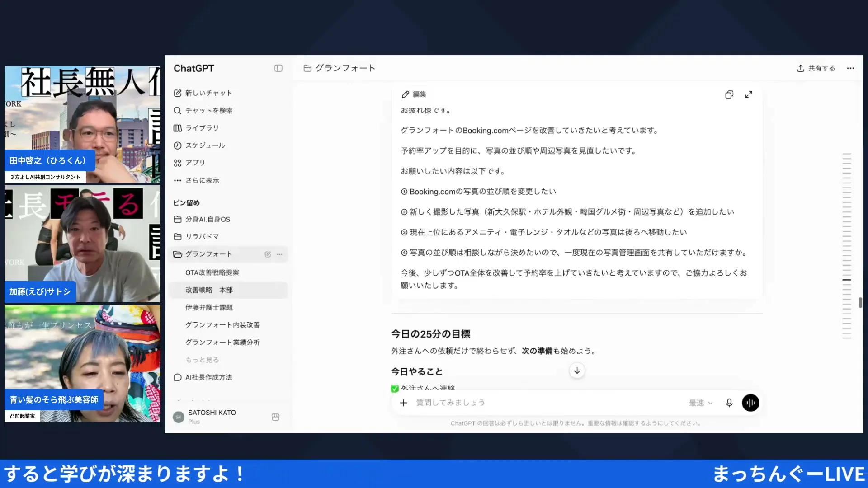
Task: Expand もっと見る to show more chats
Action: 202,360
